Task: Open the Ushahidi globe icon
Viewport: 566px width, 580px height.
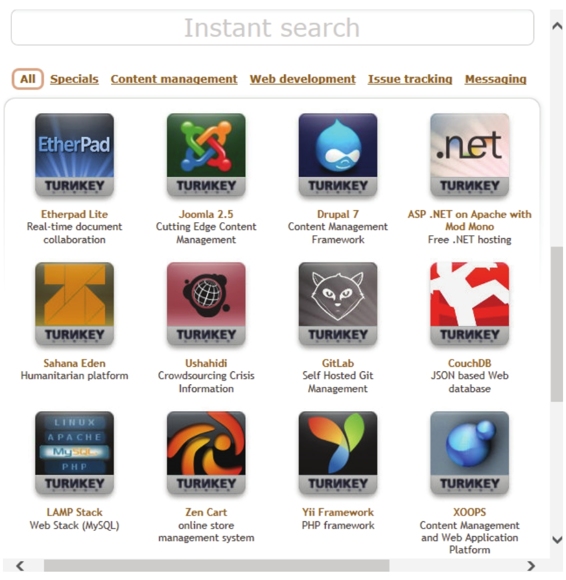Action: 206,304
